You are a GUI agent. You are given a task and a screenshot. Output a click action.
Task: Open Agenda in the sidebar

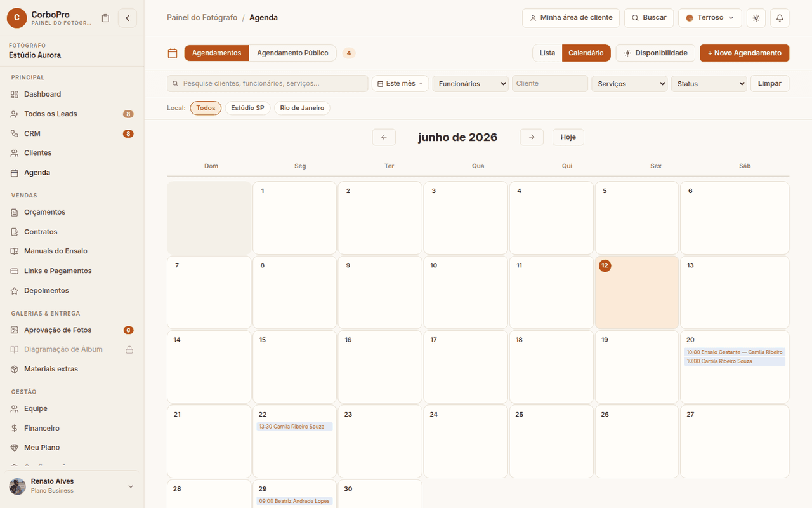click(x=72, y=173)
